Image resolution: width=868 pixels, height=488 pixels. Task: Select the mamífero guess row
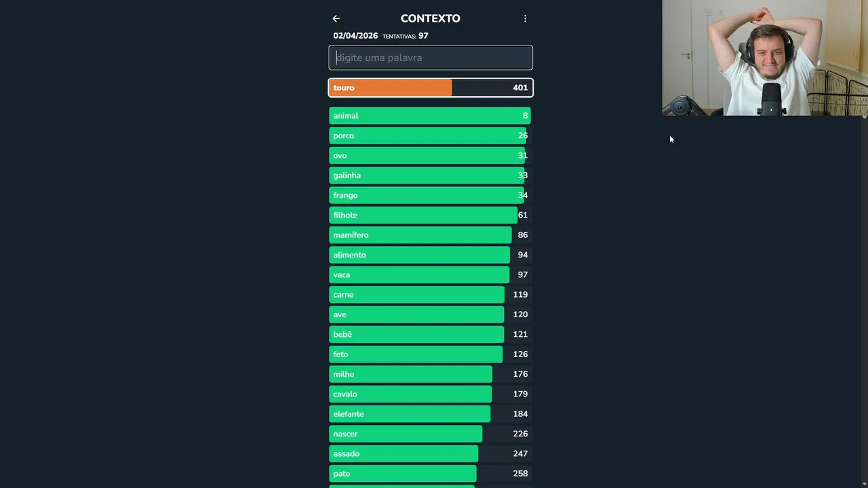431,235
